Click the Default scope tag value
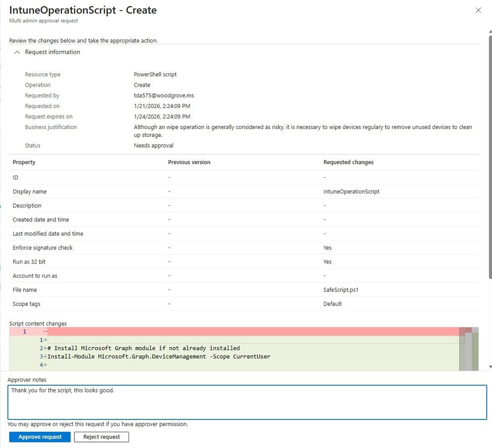This screenshot has width=492, height=448. coord(332,304)
